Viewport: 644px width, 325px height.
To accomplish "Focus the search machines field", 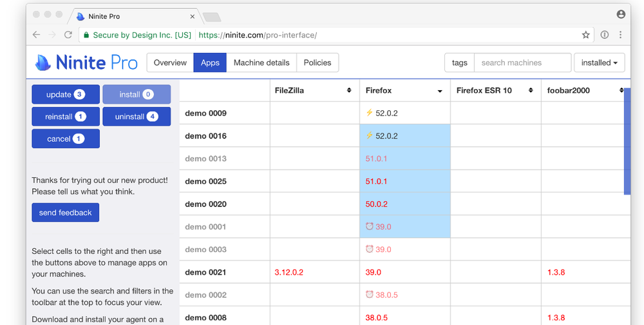I will (x=522, y=63).
